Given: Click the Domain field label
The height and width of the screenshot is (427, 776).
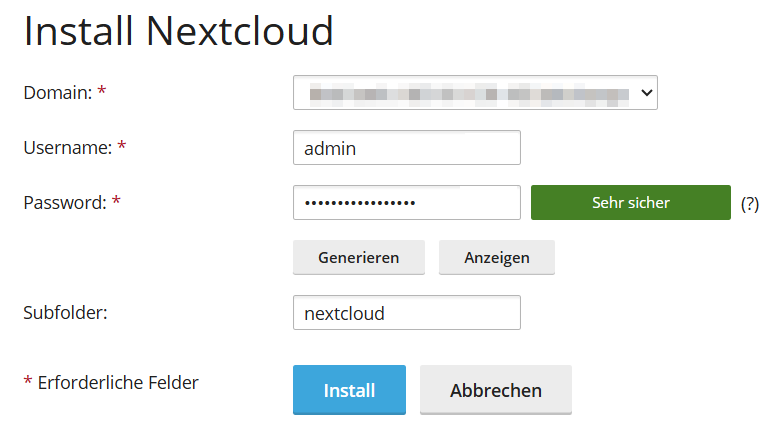Looking at the screenshot, I should pos(57,93).
